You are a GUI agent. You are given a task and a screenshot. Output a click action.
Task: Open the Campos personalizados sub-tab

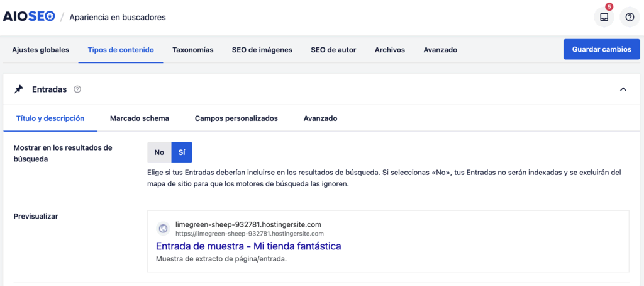point(236,118)
